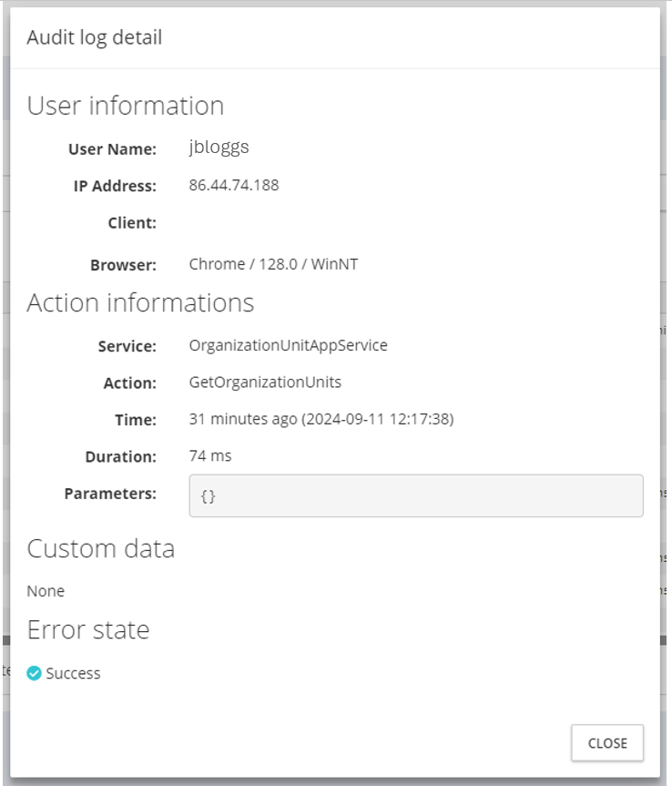The height and width of the screenshot is (786, 672).
Task: Click inside the Parameters code box
Action: click(x=415, y=496)
